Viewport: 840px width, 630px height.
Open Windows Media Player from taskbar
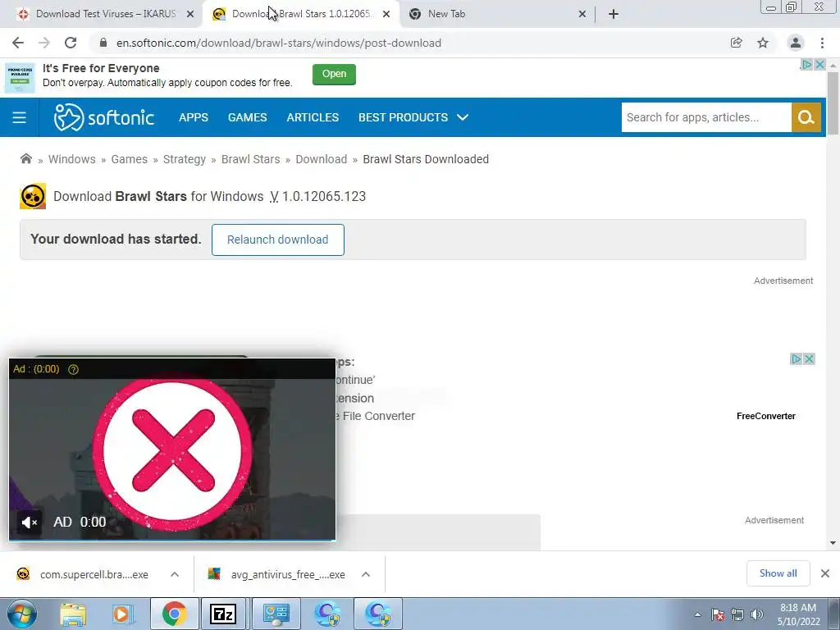click(x=122, y=614)
